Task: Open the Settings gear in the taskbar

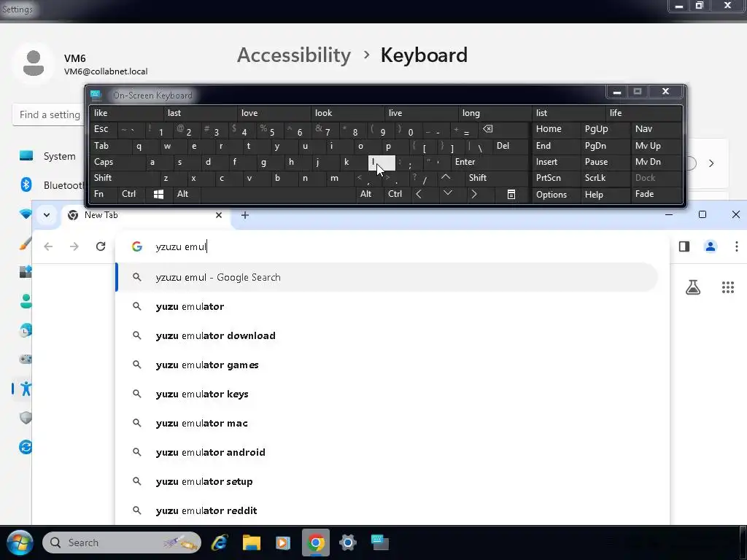Action: [348, 542]
